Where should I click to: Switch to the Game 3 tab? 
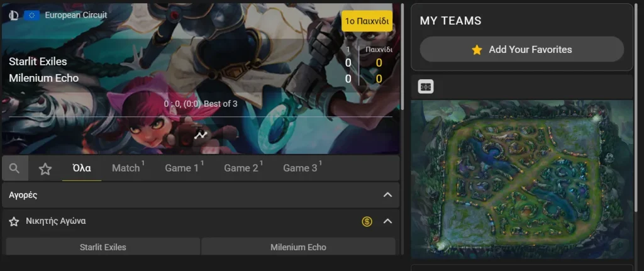tap(303, 167)
